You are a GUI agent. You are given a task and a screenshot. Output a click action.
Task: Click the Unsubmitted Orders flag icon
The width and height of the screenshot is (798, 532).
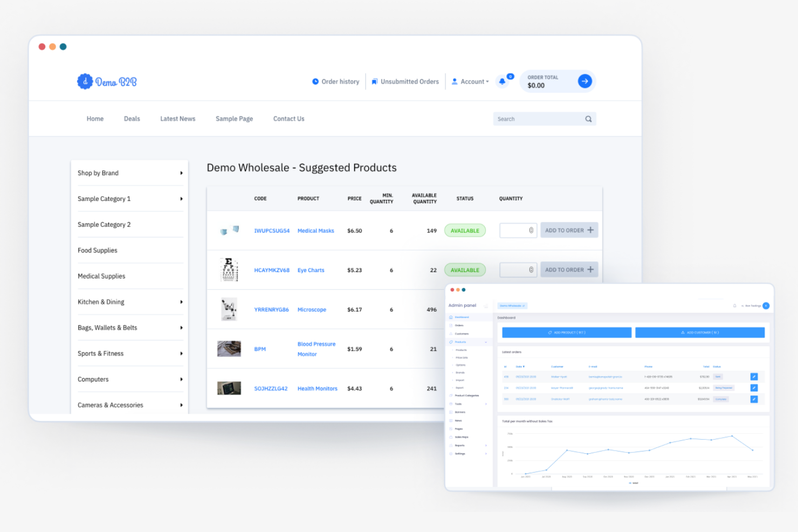[x=375, y=81]
